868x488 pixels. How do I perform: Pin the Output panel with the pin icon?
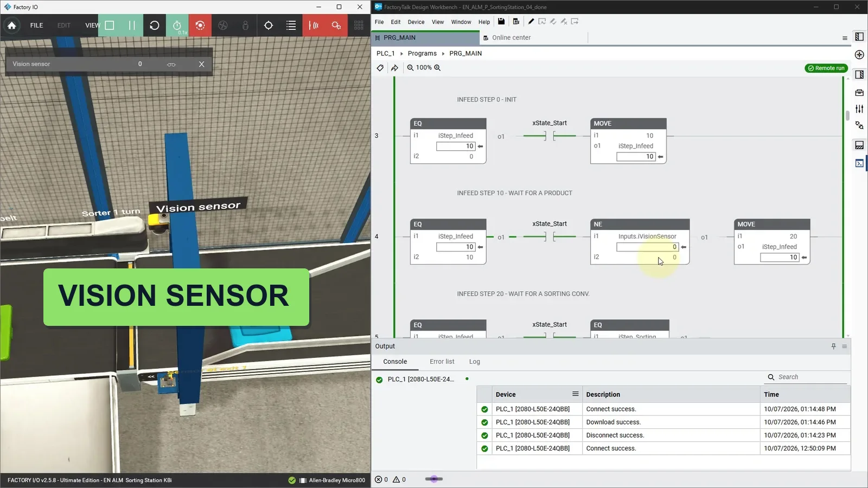[x=834, y=346]
